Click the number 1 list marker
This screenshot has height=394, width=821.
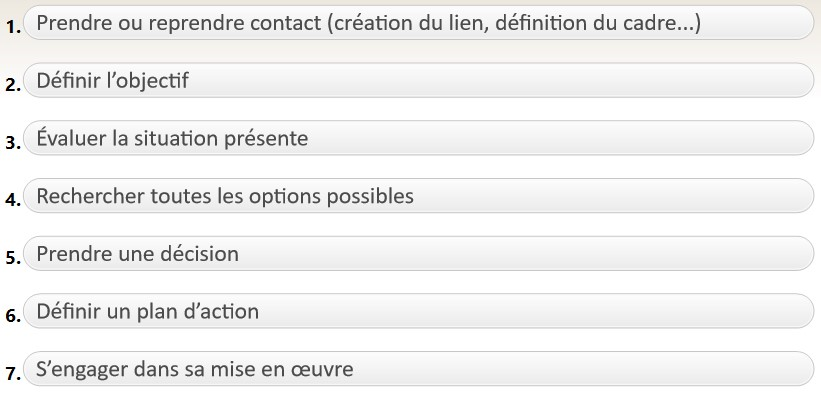coord(13,28)
